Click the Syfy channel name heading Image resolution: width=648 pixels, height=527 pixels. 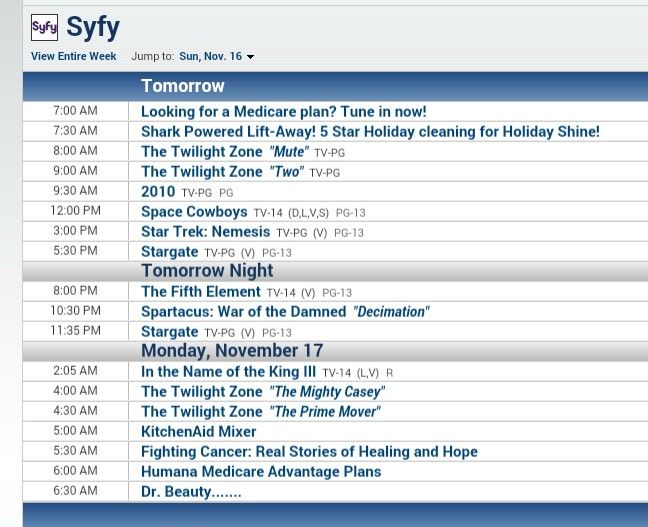[93, 28]
